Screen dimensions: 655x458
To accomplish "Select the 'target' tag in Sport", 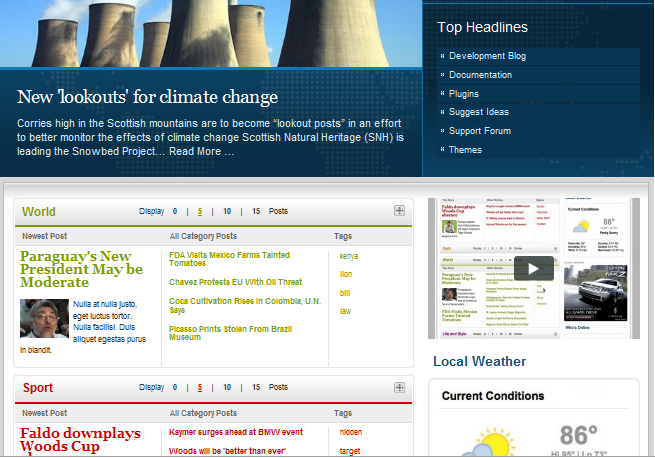I will tap(350, 451).
